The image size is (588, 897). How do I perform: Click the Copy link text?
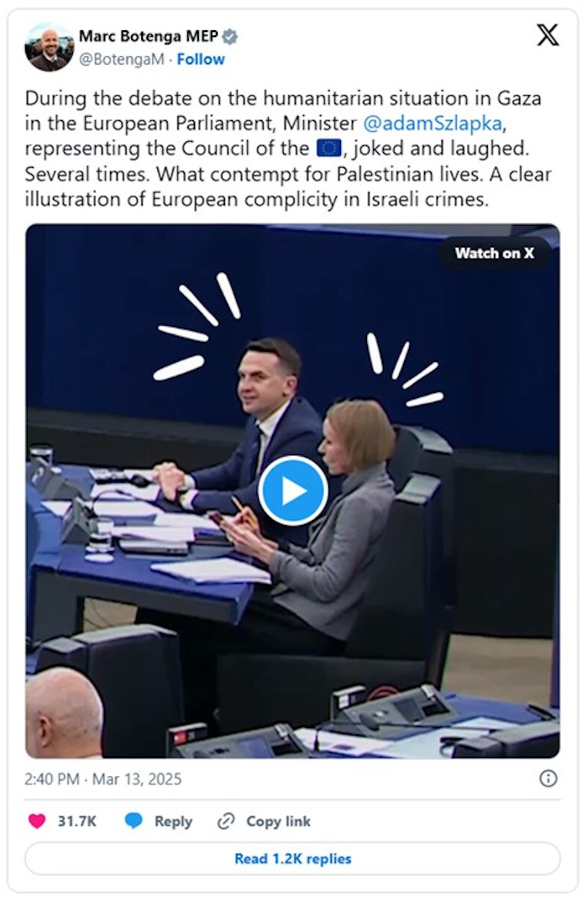[278, 821]
